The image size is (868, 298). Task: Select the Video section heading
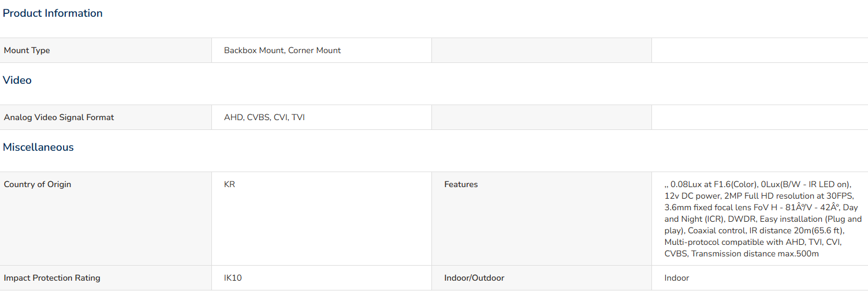point(17,80)
